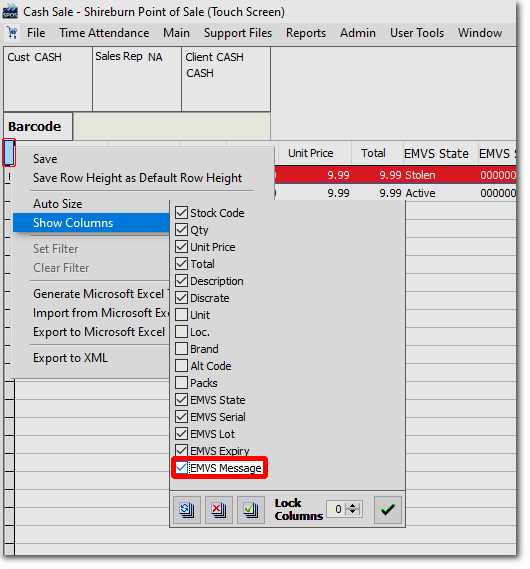530x569 pixels.
Task: Click the restore default columns icon
Action: coord(186,510)
